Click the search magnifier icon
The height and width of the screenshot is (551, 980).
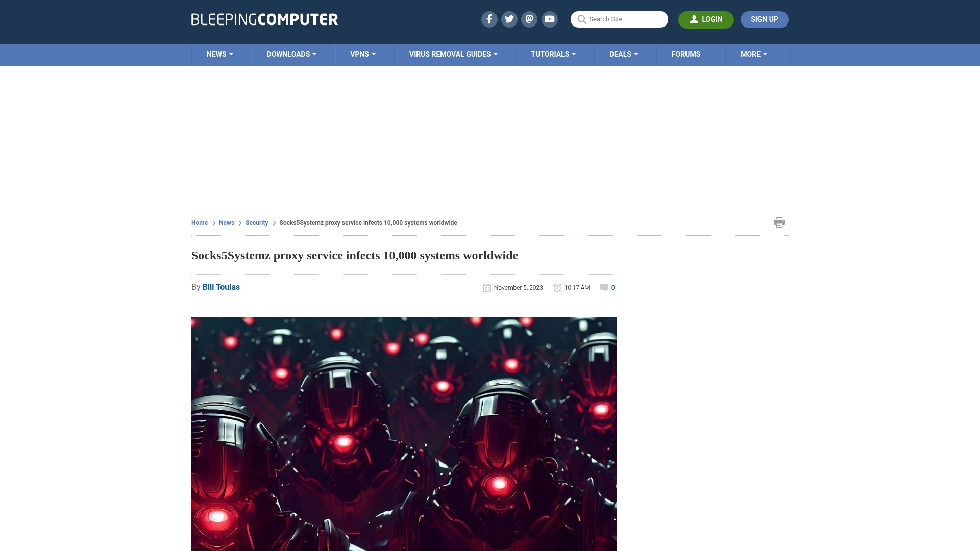coord(581,19)
